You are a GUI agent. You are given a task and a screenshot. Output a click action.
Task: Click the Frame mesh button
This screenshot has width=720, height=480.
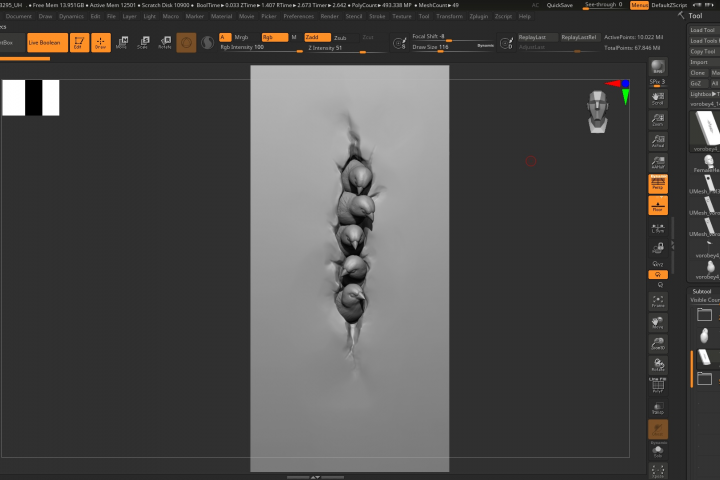(x=658, y=300)
